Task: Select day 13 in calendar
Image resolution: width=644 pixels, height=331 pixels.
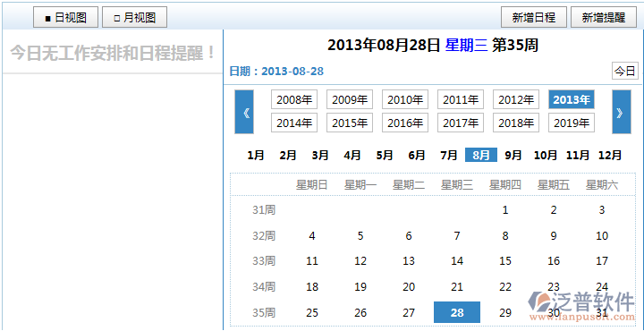Action: 409,261
